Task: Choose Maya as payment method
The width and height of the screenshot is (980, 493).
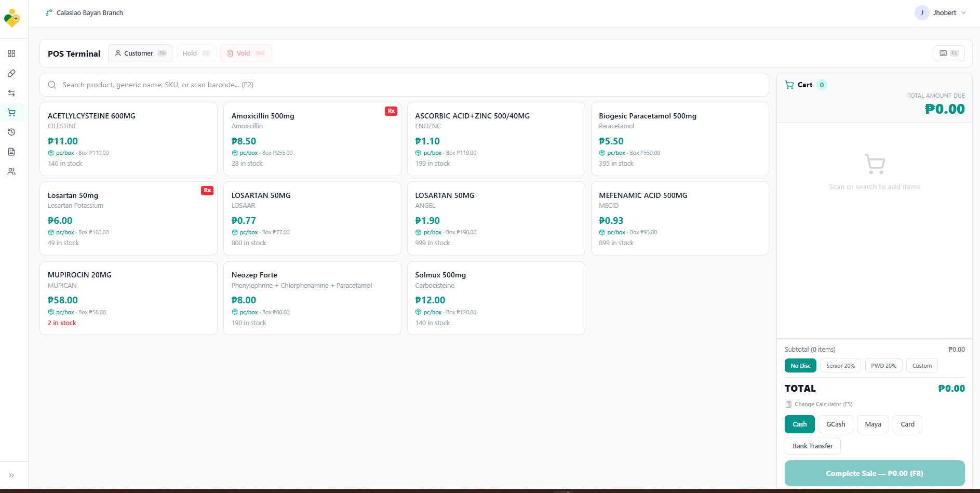Action: pos(872,424)
